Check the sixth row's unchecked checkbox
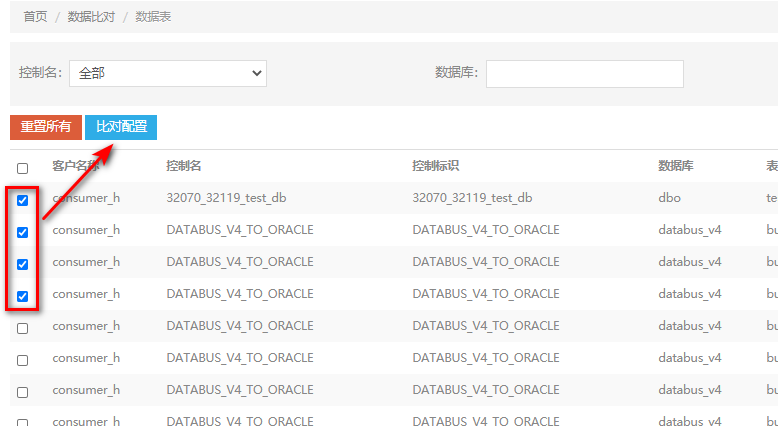778x426 pixels. pyautogui.click(x=22, y=360)
